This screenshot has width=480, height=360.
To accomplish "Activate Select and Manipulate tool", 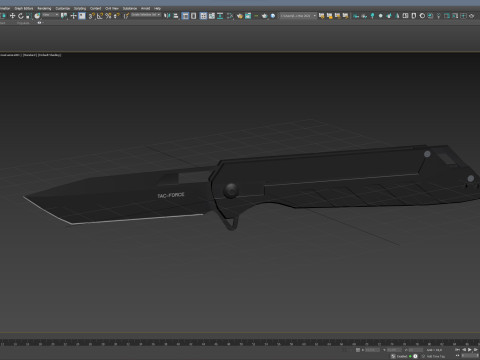I will click(73, 16).
